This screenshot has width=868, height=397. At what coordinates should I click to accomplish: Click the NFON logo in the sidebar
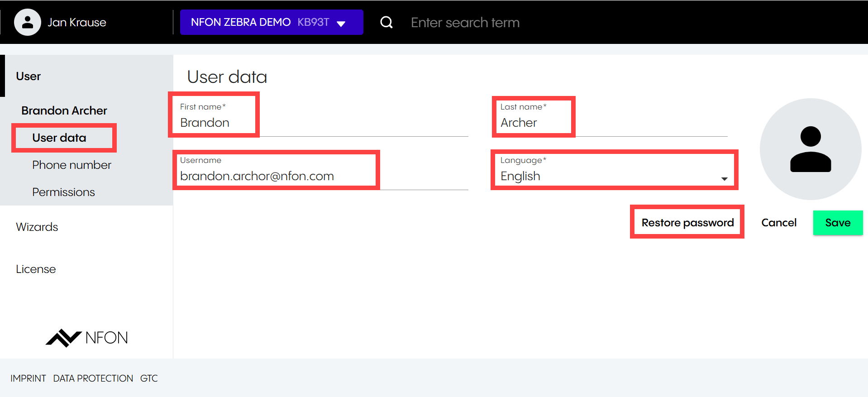coord(86,338)
